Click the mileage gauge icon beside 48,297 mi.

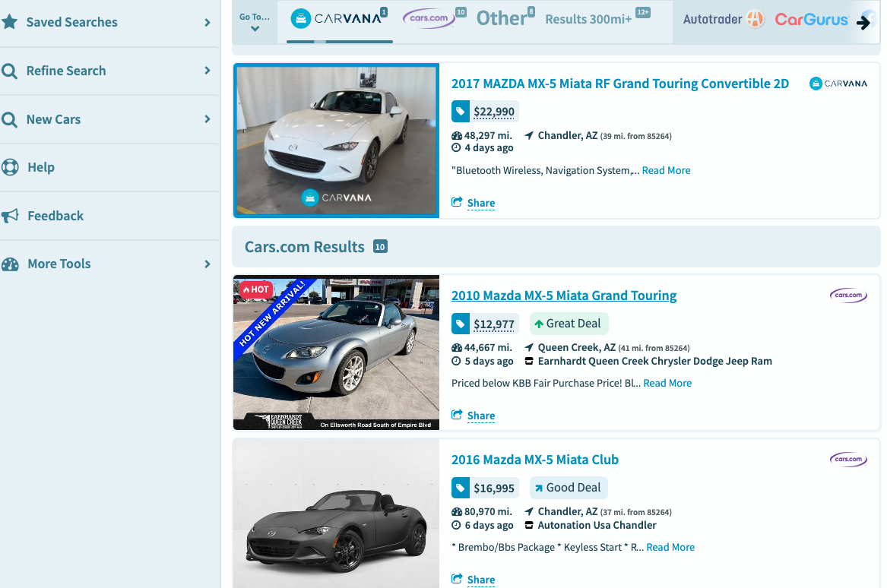[x=457, y=136]
